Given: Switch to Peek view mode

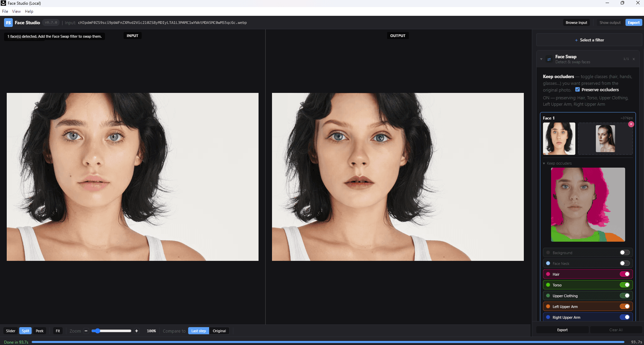Looking at the screenshot, I should 40,331.
